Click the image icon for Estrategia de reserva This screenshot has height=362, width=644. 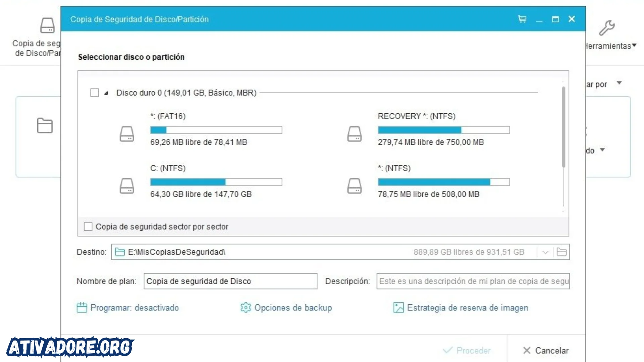pyautogui.click(x=398, y=308)
